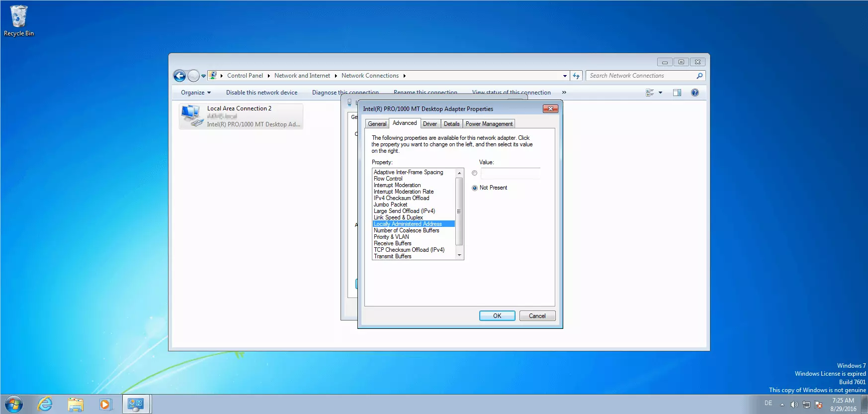Viewport: 868px width, 414px height.
Task: Switch to the Advanced tab
Action: click(x=405, y=123)
